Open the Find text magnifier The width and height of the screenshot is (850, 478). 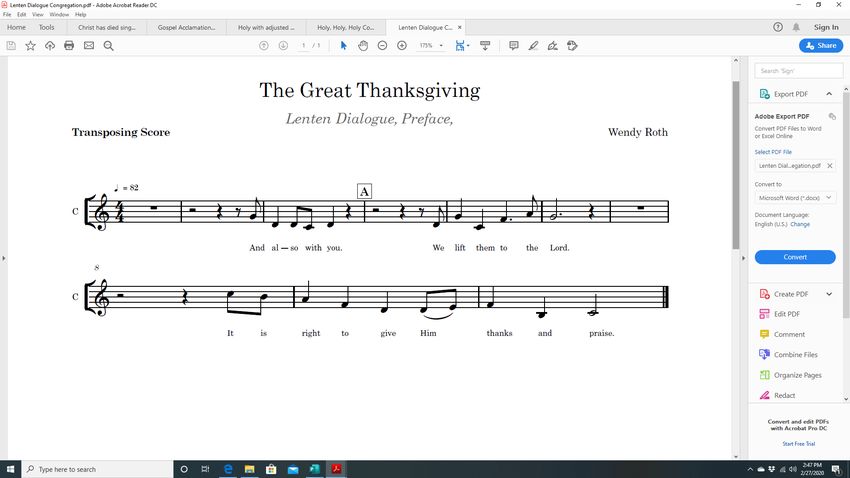coord(108,46)
